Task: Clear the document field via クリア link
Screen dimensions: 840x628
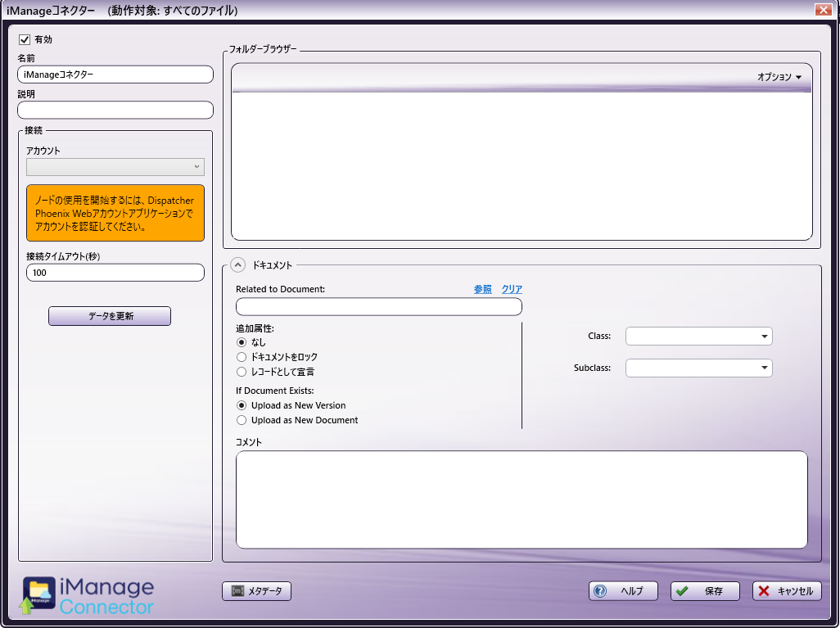Action: [x=512, y=289]
